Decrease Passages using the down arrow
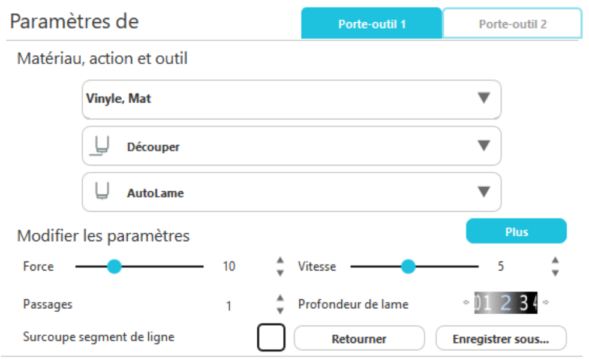 click(280, 310)
